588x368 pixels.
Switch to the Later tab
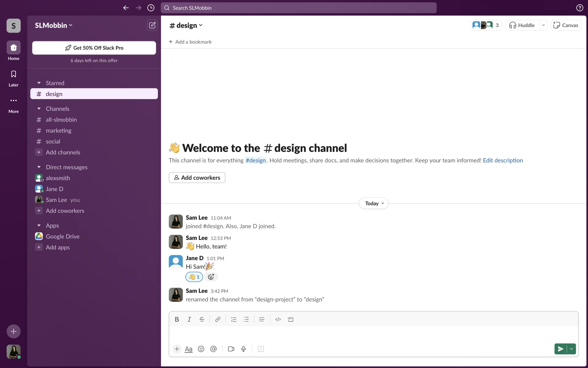[13, 78]
